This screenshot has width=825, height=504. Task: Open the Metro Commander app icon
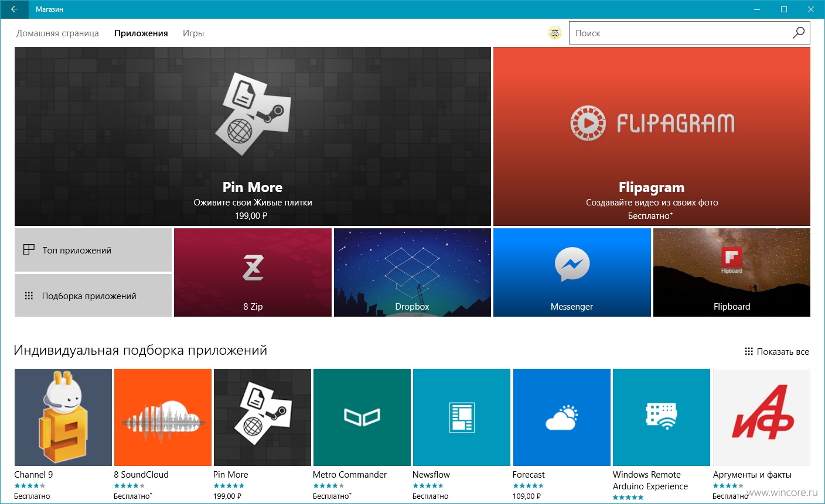pos(362,417)
